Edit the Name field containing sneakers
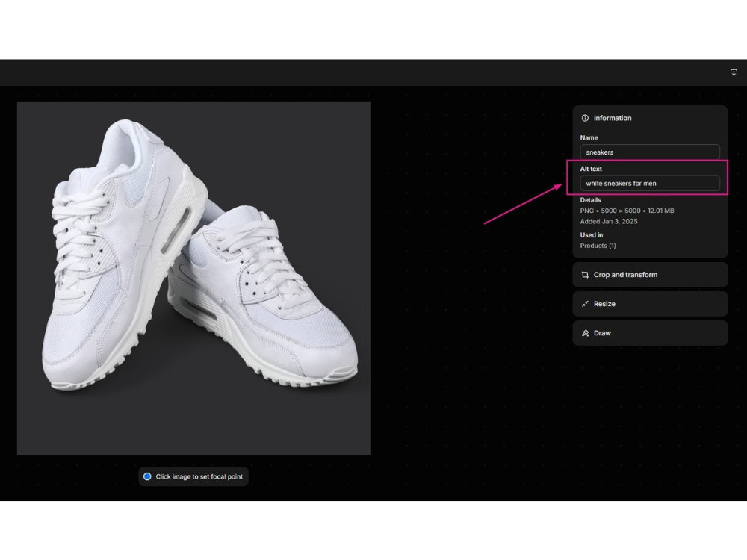 pyautogui.click(x=650, y=152)
